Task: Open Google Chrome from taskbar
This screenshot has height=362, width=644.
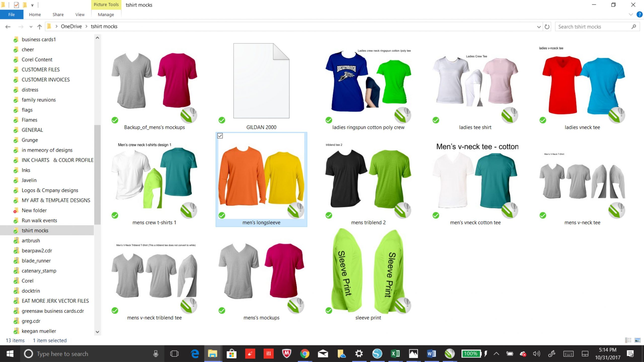Action: (305, 354)
